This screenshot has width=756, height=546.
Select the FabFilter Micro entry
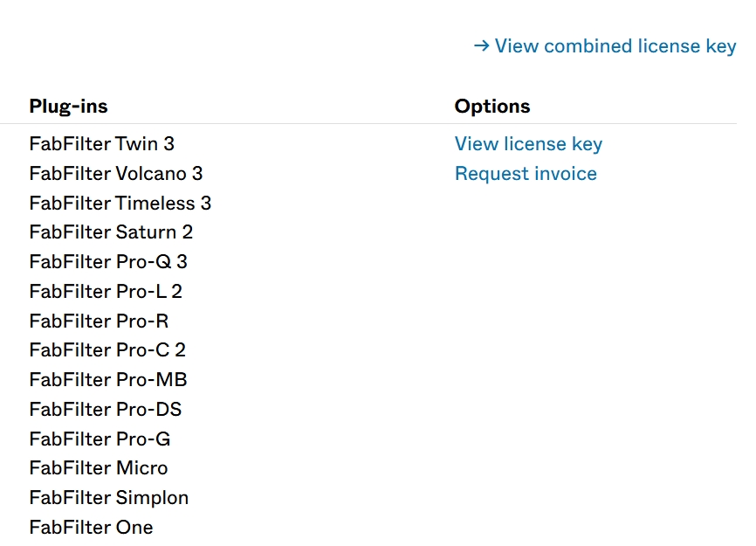(99, 468)
